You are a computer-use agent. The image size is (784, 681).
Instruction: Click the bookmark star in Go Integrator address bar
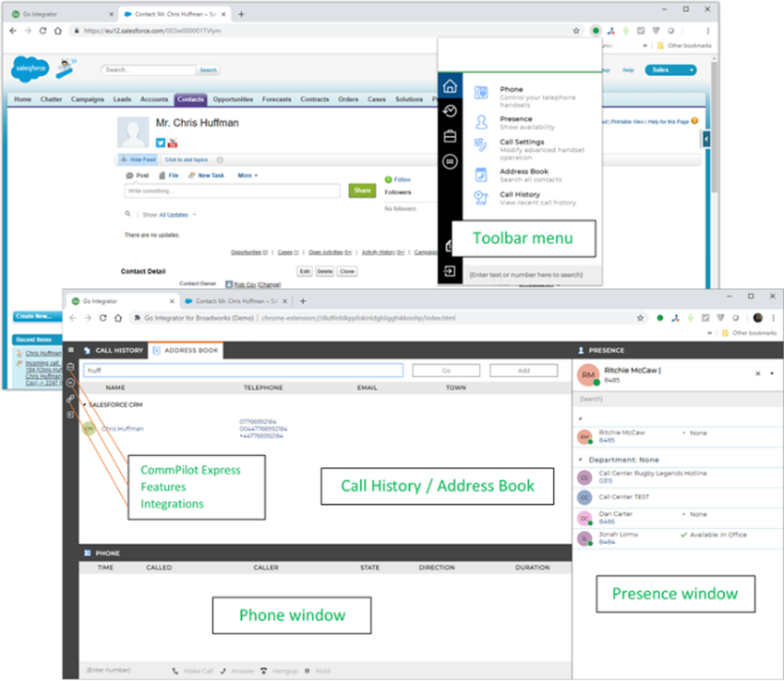pos(640,318)
